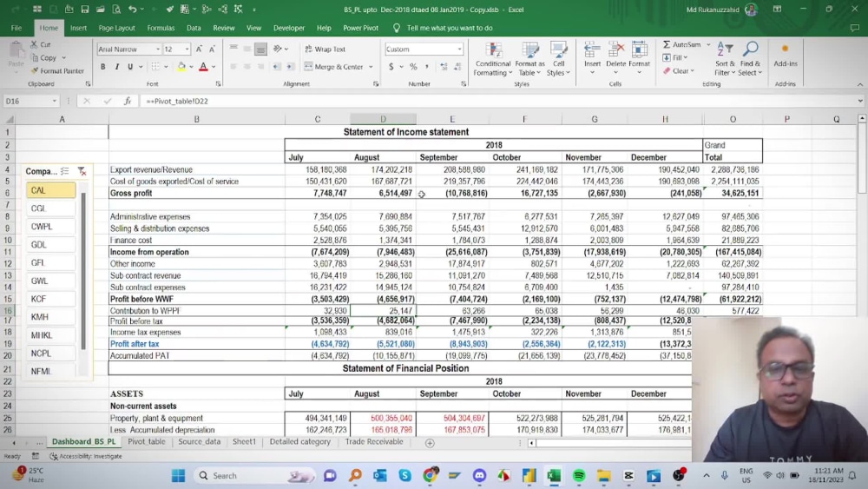Open the Power Pivot ribbon tab
This screenshot has width=868, height=489.
click(360, 28)
